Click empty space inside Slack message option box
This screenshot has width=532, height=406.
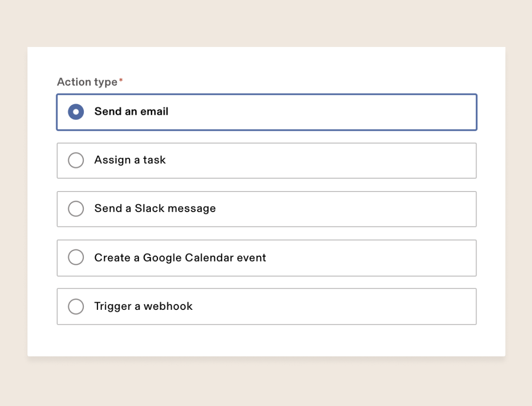click(x=355, y=209)
